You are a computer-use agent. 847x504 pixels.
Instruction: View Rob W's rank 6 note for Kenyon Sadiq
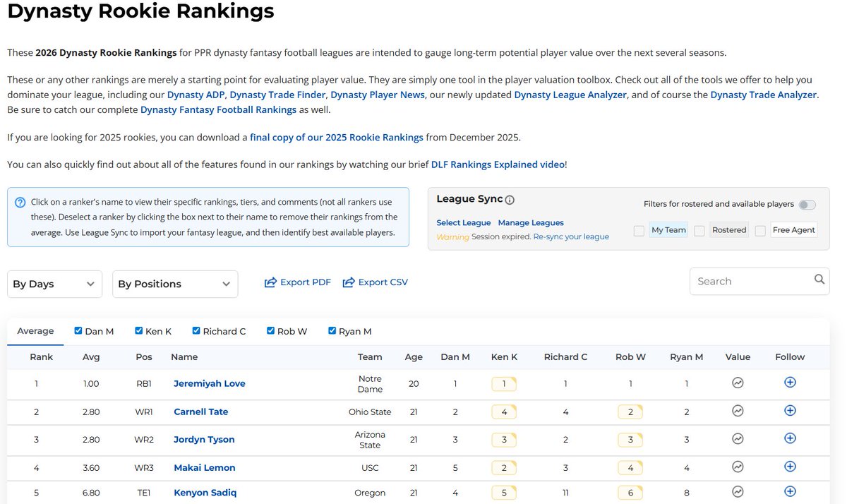630,493
